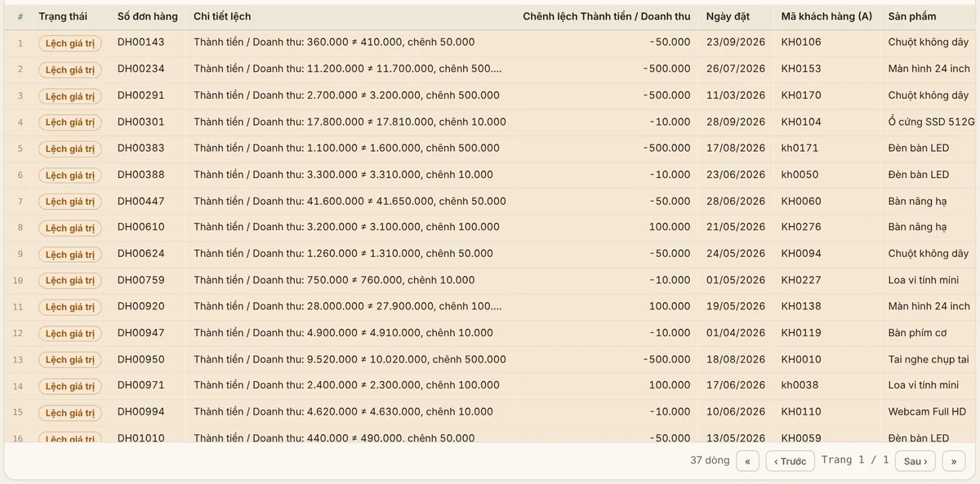Click Chênh lệch Thành tiền / Doanh thu header
980x484 pixels.
pyautogui.click(x=607, y=16)
